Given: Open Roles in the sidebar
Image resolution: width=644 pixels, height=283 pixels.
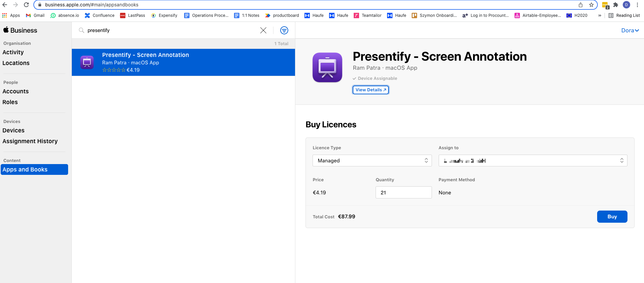Looking at the screenshot, I should pyautogui.click(x=10, y=102).
